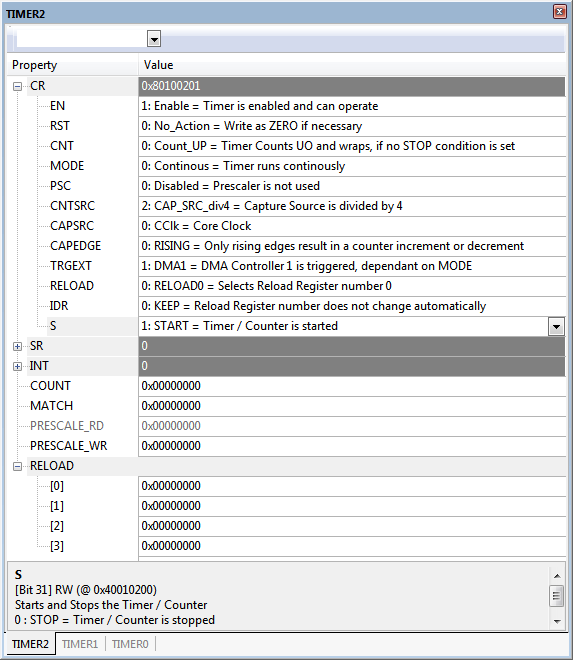573x660 pixels.
Task: Click the '1: DMA1' value cell
Action: pyautogui.click(x=352, y=266)
